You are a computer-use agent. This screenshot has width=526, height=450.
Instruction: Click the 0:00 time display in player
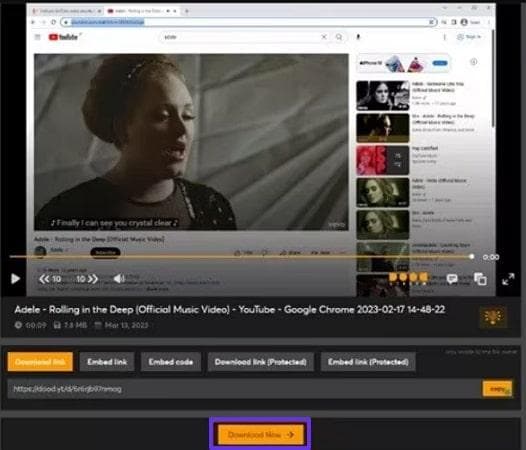(x=491, y=257)
